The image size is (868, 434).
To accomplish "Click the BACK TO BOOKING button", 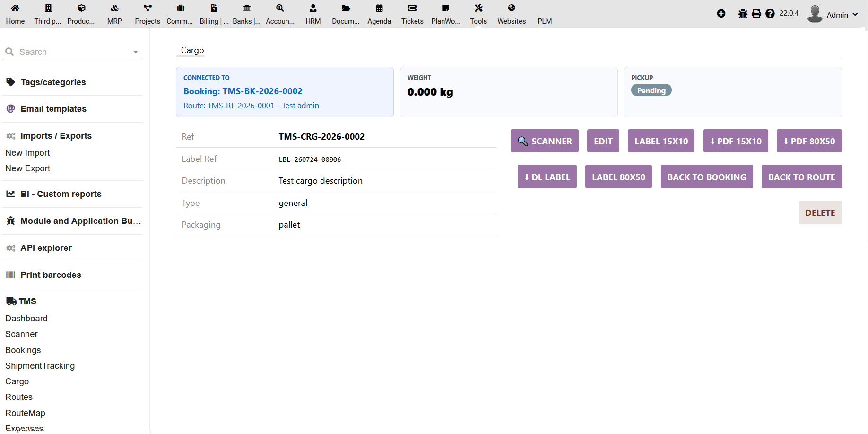I will coord(707,177).
